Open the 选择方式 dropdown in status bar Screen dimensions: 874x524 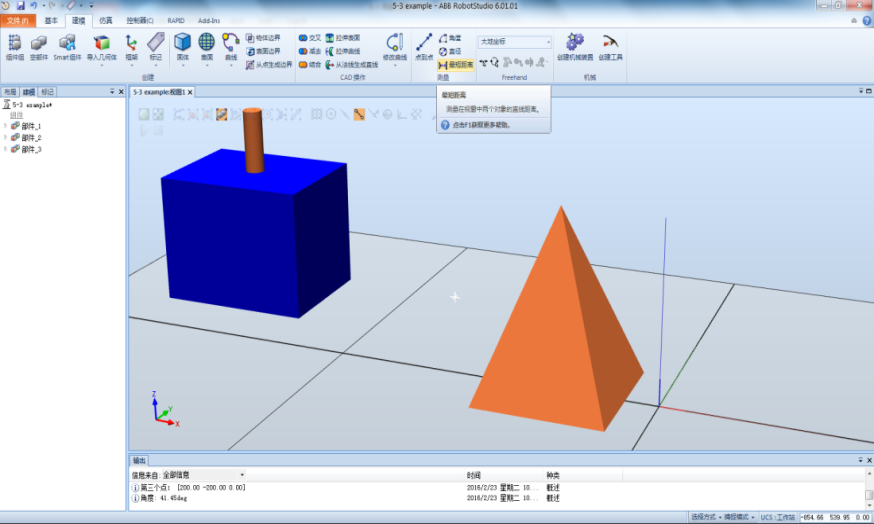(x=706, y=517)
